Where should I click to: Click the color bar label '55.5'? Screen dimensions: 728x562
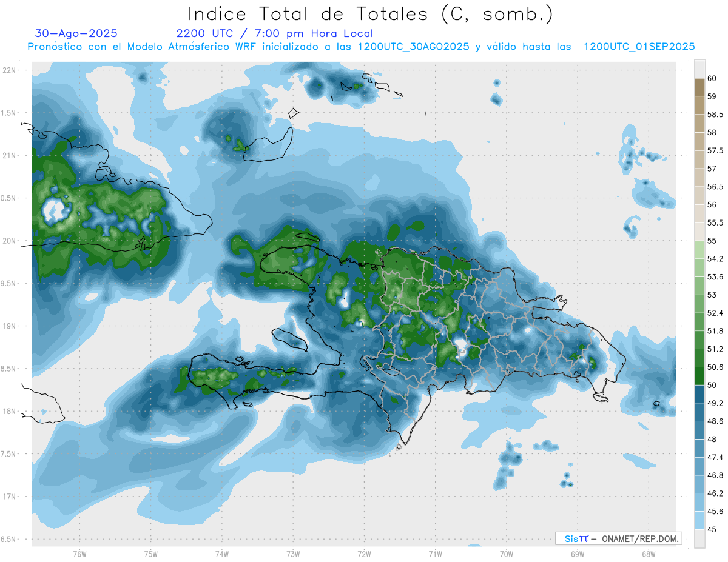click(714, 222)
